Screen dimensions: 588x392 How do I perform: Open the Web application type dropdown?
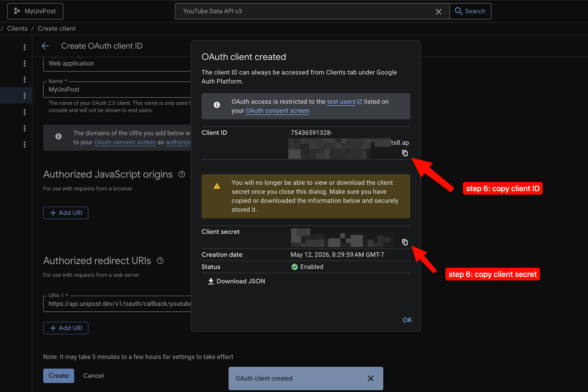(x=117, y=63)
